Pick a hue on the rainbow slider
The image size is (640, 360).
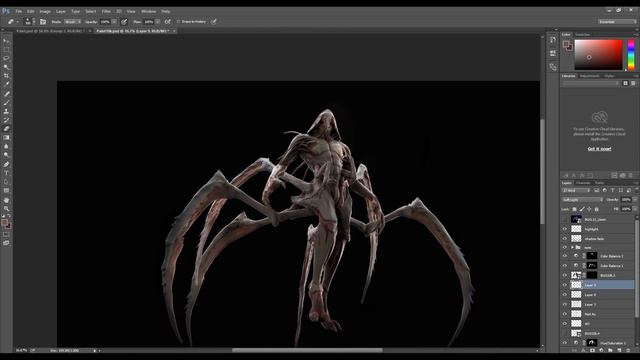tap(631, 55)
